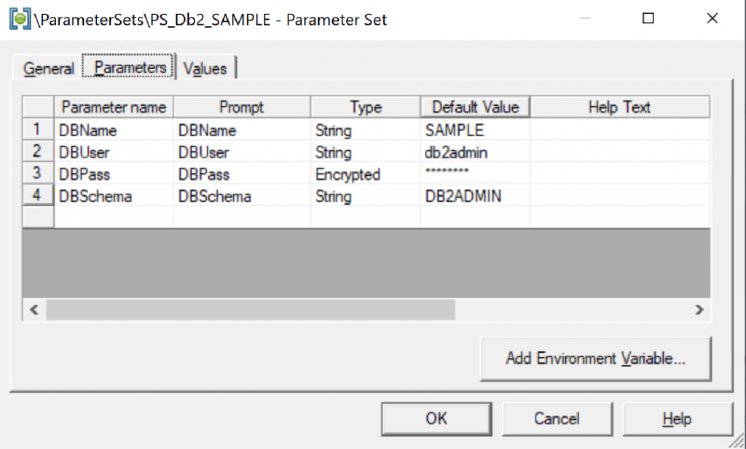Maximize the Parameter Set window
The height and width of the screenshot is (449, 746).
tap(648, 18)
